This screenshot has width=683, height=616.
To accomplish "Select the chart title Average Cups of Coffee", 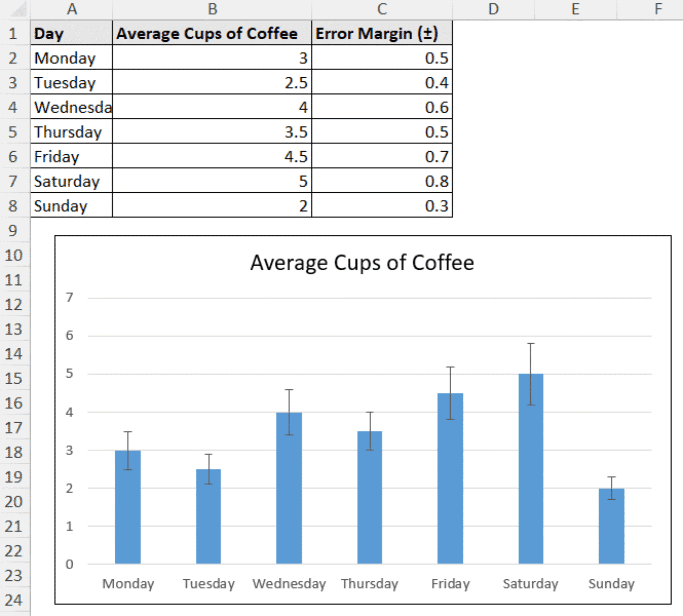I will pos(362,262).
